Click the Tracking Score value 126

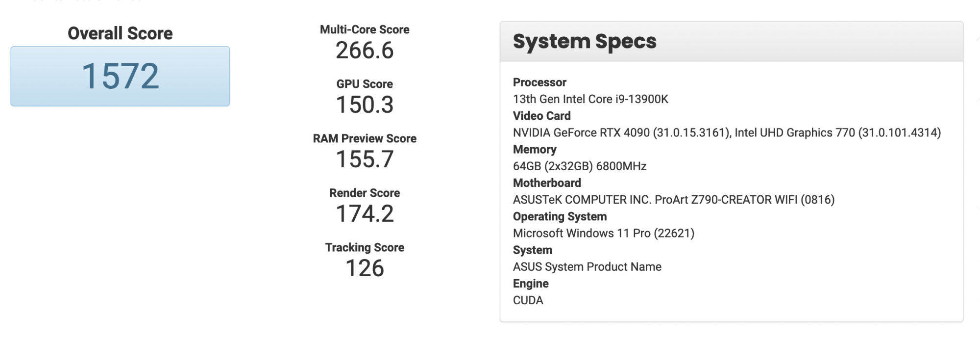[365, 268]
